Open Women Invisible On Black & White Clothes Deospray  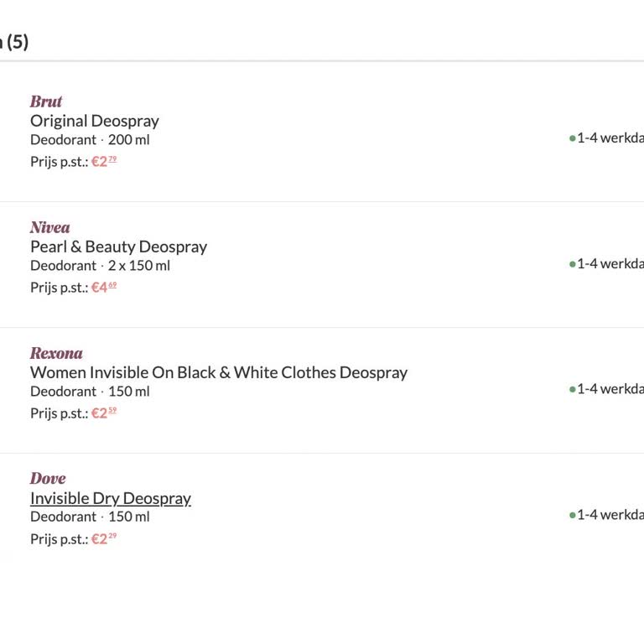(219, 372)
